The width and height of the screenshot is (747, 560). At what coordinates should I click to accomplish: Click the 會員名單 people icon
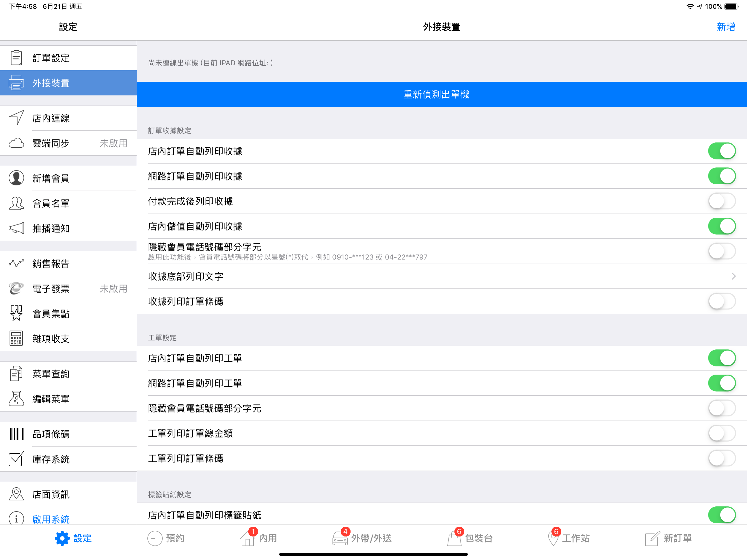[16, 203]
